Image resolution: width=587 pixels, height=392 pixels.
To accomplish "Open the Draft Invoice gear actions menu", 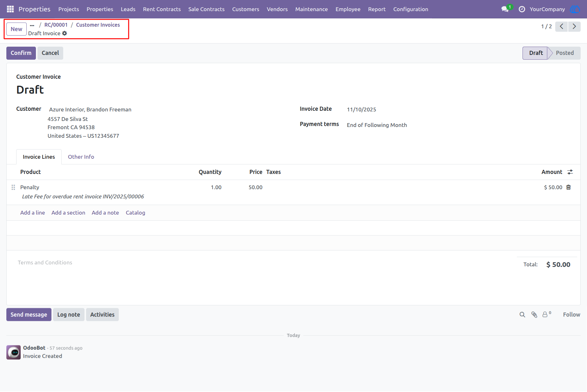I will point(64,33).
